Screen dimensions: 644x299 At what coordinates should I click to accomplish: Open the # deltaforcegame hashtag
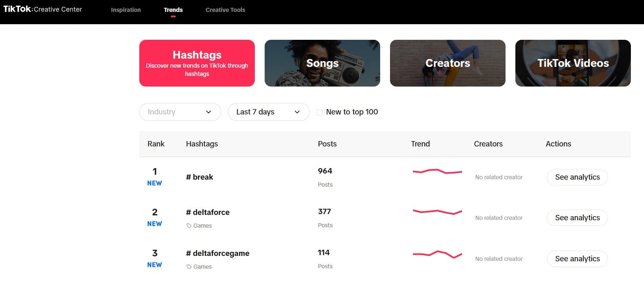click(x=218, y=253)
